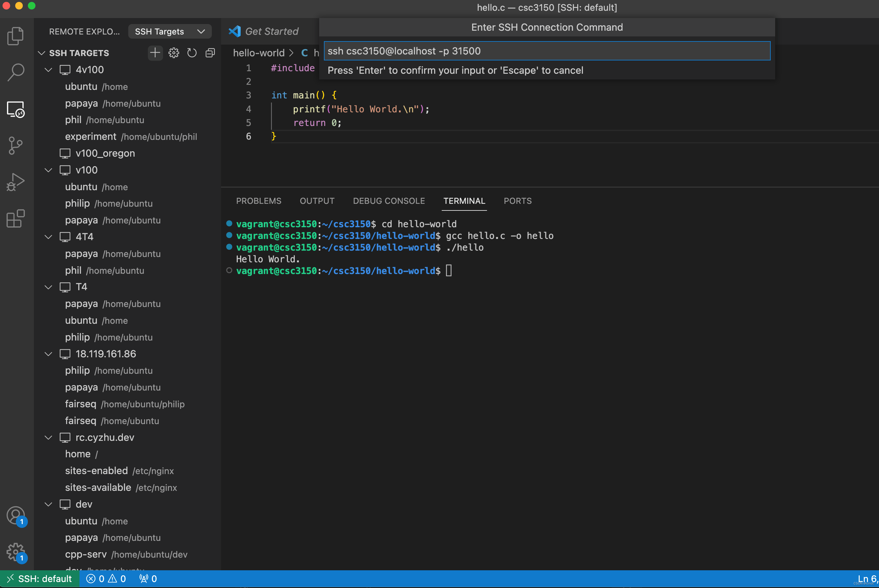Open Source Control view icon
Image resolution: width=879 pixels, height=588 pixels.
click(x=16, y=146)
